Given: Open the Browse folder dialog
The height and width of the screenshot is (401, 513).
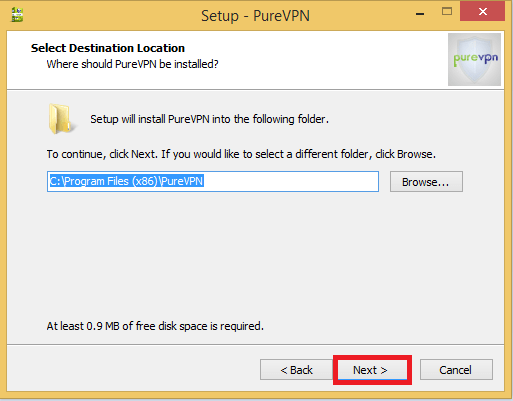Looking at the screenshot, I should (x=426, y=182).
